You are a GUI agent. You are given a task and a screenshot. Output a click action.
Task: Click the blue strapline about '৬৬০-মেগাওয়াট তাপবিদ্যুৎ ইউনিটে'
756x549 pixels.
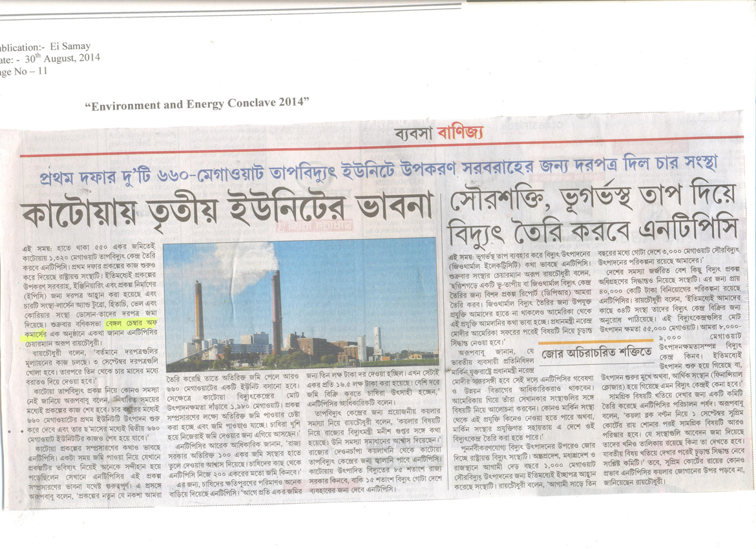[379, 171]
